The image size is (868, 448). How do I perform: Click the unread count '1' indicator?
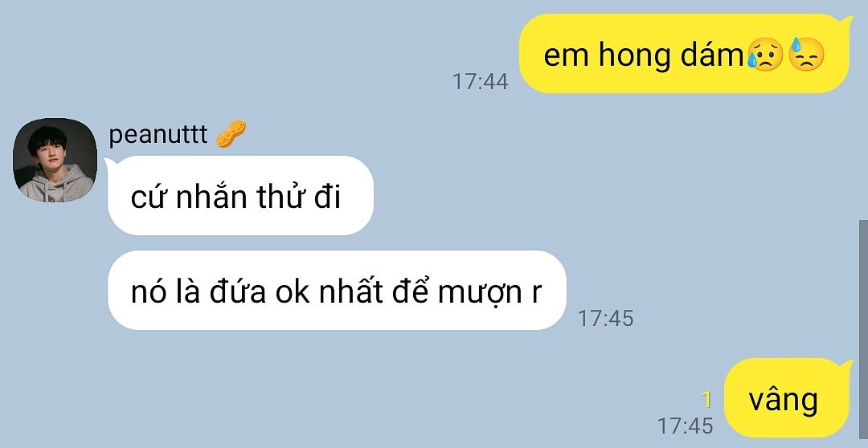[706, 399]
